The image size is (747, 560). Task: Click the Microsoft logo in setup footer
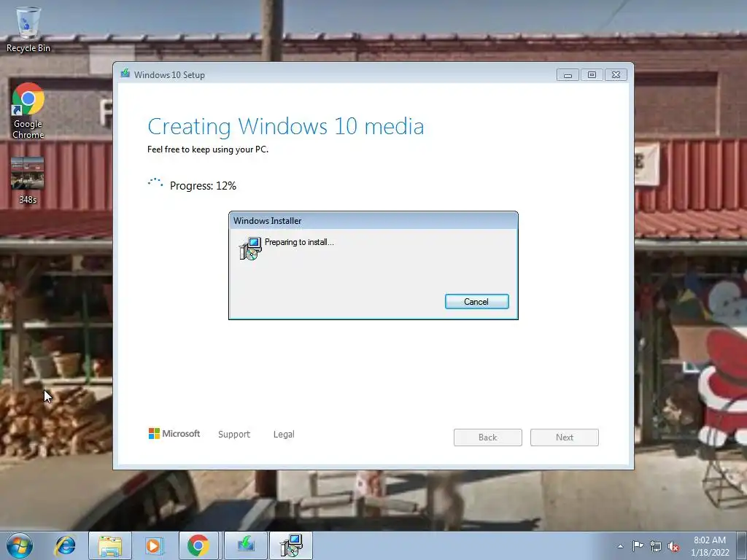click(174, 433)
